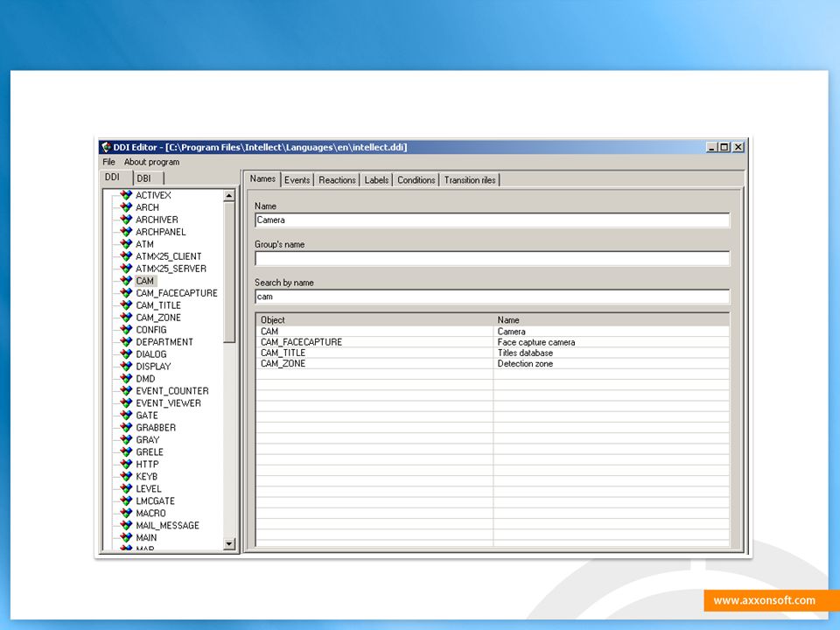
Task: Click the icon beside GATE tree item
Action: click(126, 415)
